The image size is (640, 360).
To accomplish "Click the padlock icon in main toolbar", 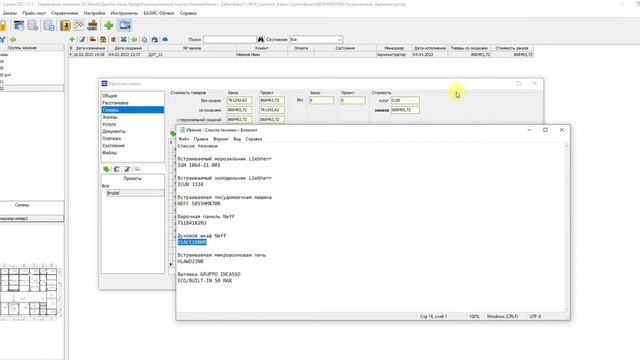I will [x=3, y=26].
